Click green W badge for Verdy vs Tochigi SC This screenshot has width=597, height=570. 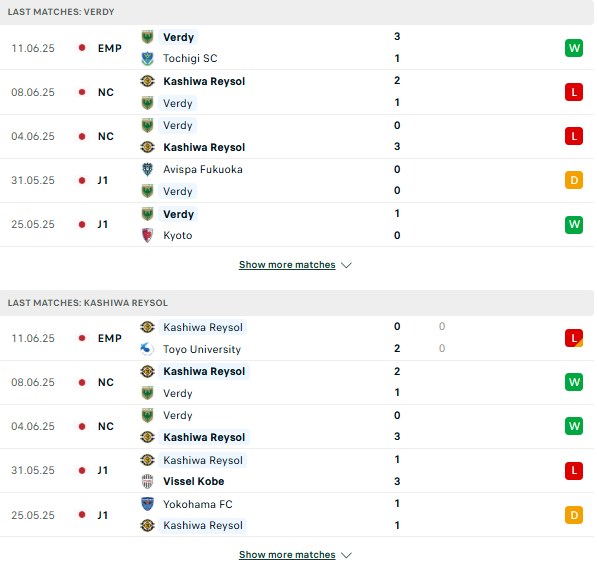[x=574, y=48]
